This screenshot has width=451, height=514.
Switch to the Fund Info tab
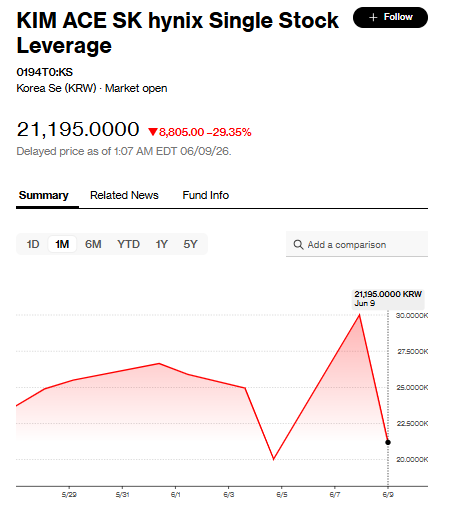click(206, 195)
